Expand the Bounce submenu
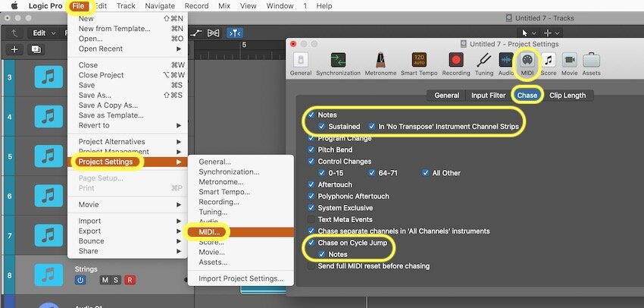 coord(129,241)
